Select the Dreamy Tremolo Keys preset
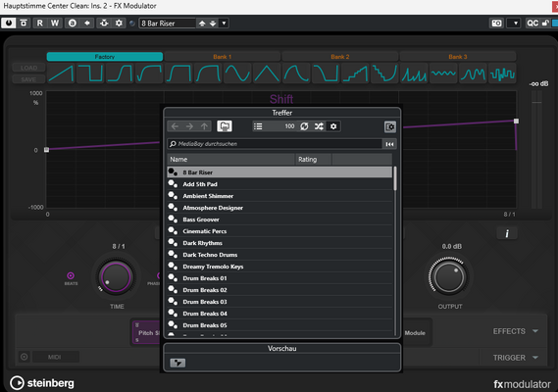Image resolution: width=558 pixels, height=392 pixels. tap(279, 267)
